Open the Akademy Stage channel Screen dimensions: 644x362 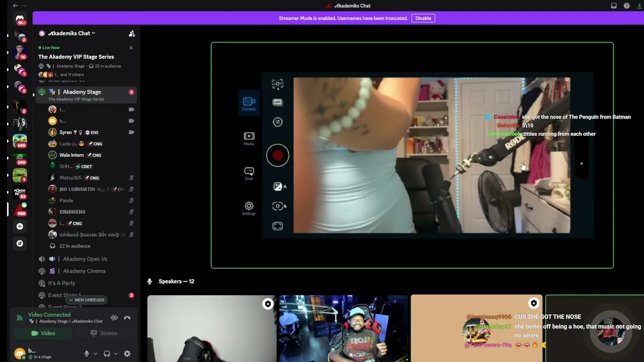click(86, 95)
